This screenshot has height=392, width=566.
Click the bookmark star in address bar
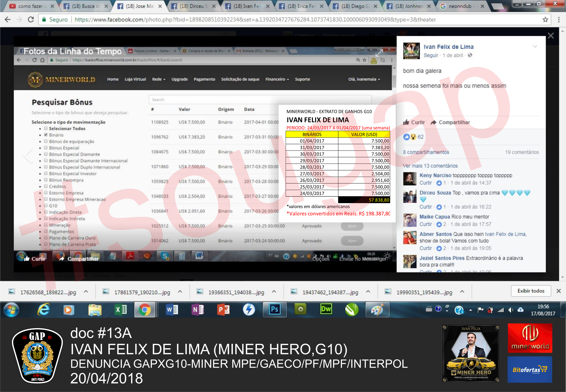coord(545,20)
